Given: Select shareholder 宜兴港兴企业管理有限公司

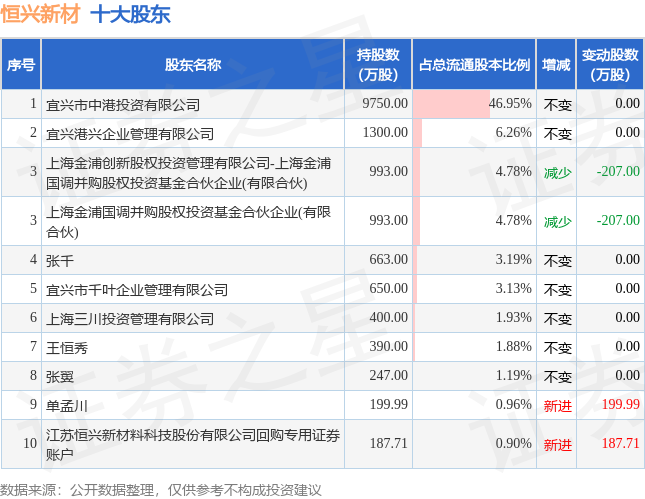Looking at the screenshot, I should point(130,134).
